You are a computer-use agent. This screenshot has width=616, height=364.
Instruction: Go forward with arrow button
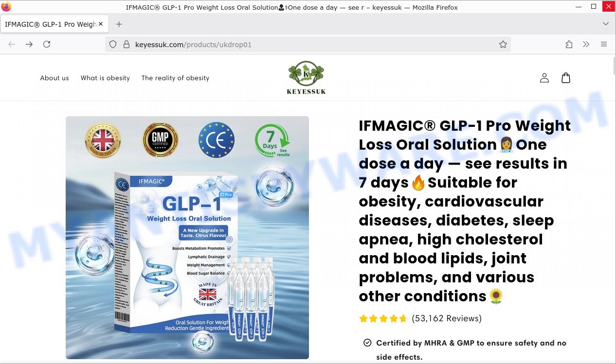pos(29,44)
